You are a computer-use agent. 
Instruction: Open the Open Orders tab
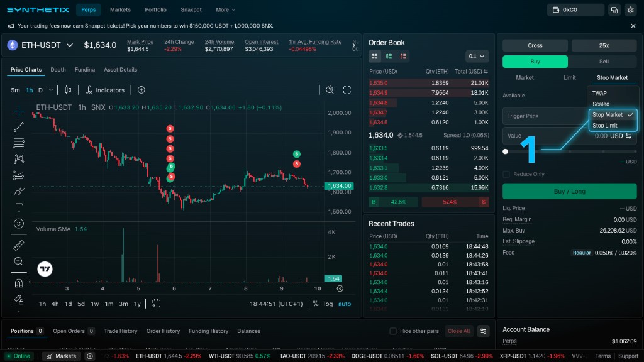point(74,331)
